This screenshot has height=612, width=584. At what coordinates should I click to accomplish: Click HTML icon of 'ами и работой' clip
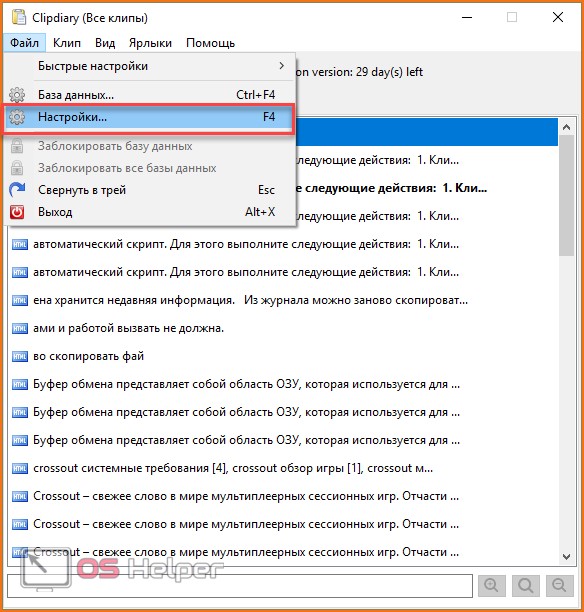(20, 329)
